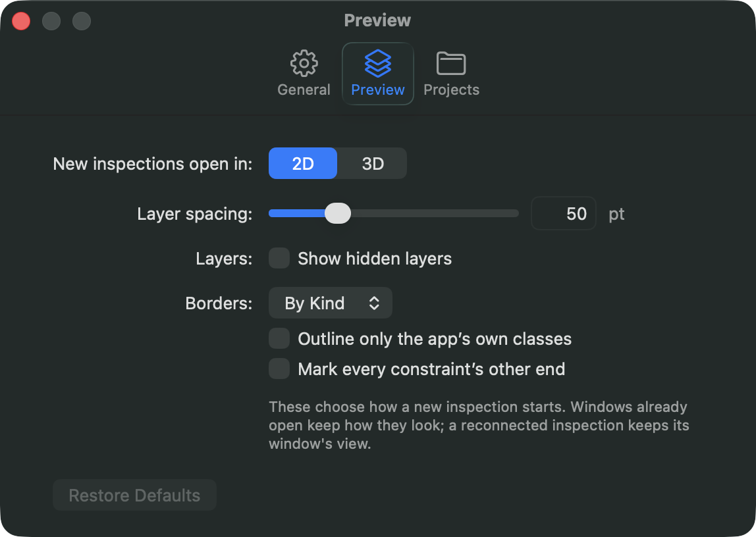Screen dimensions: 756x537
Task: Close the Preview settings window
Action: click(21, 21)
